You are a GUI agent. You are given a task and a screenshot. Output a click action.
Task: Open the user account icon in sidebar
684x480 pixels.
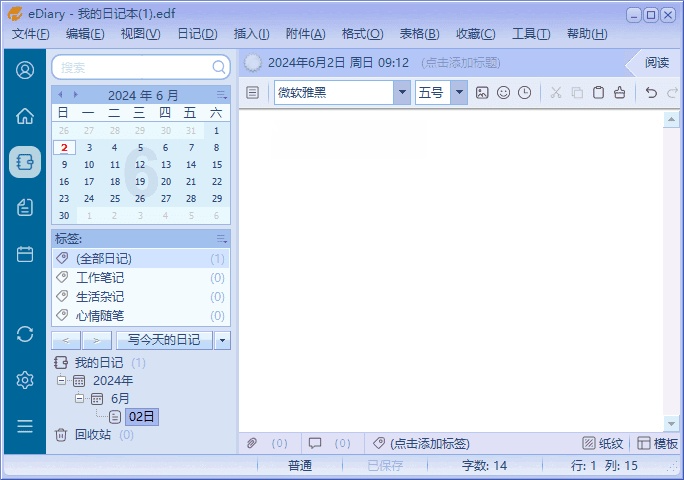click(25, 70)
